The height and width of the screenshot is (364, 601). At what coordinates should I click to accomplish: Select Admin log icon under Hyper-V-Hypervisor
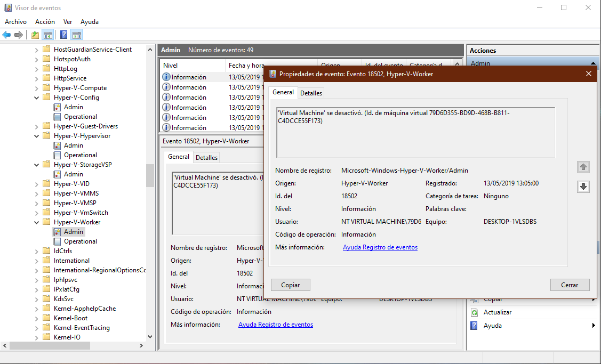point(57,145)
